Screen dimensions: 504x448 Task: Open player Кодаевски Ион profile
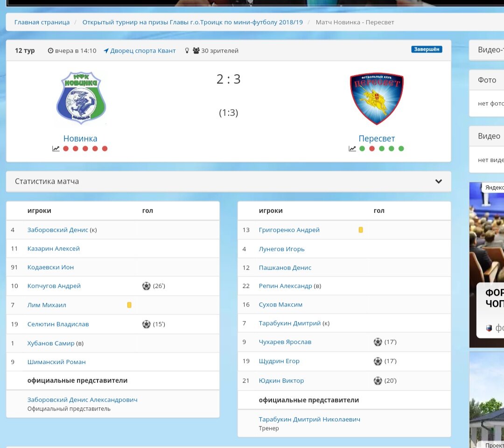coord(50,267)
